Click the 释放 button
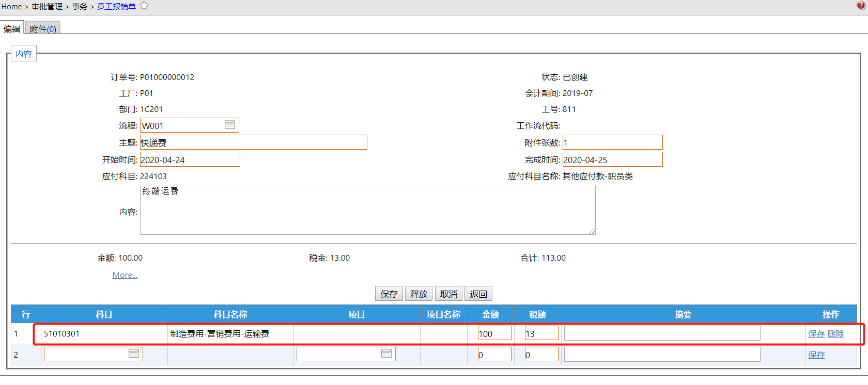The height and width of the screenshot is (385, 868). coord(419,294)
